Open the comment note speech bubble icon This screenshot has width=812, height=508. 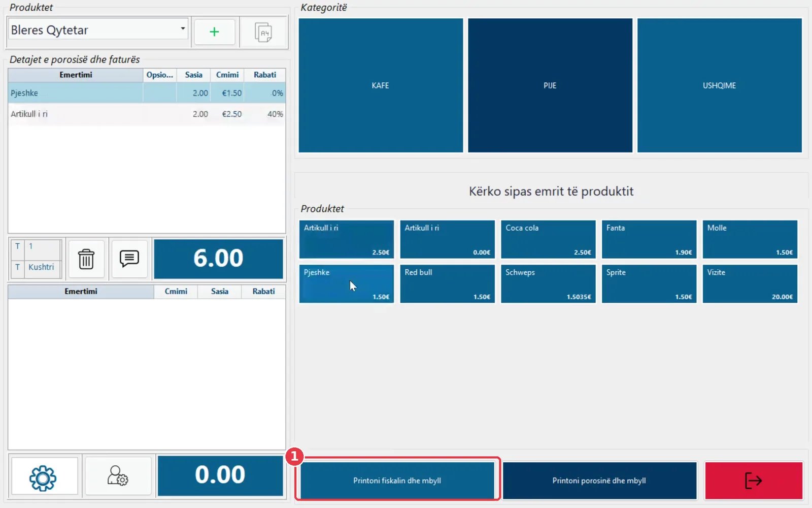click(129, 259)
